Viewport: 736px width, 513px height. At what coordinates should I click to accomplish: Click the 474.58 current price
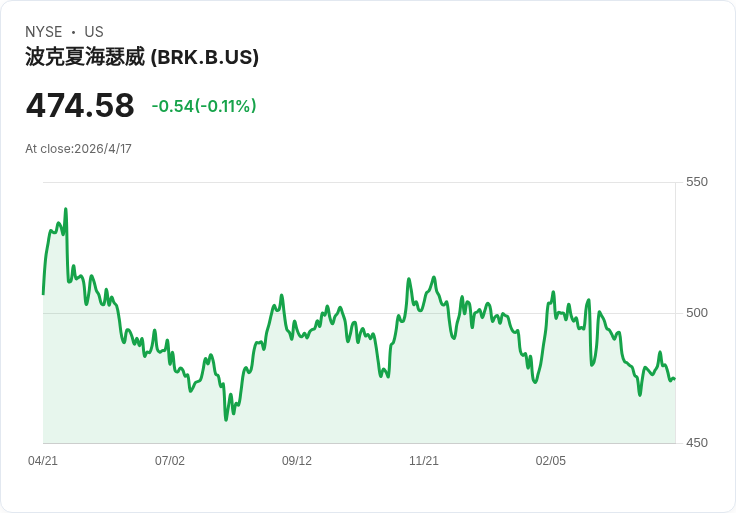80,105
